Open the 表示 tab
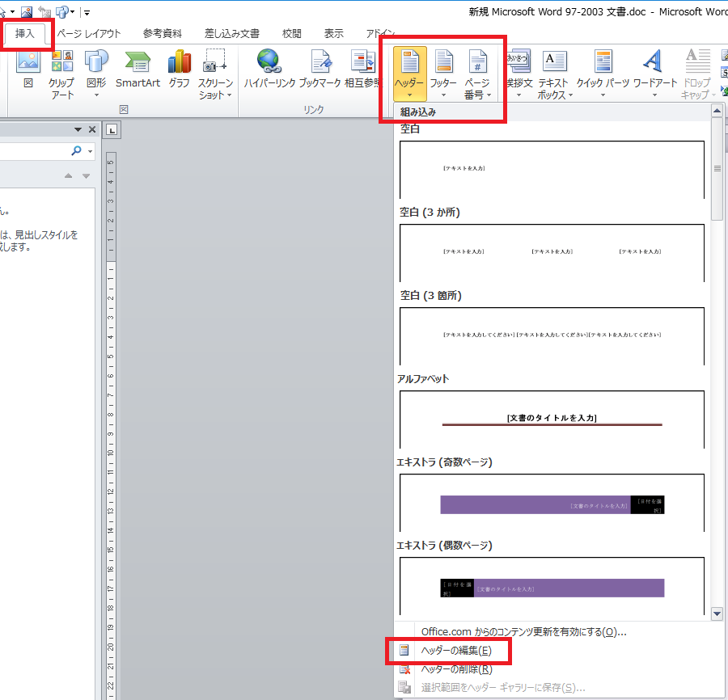 pos(333,33)
